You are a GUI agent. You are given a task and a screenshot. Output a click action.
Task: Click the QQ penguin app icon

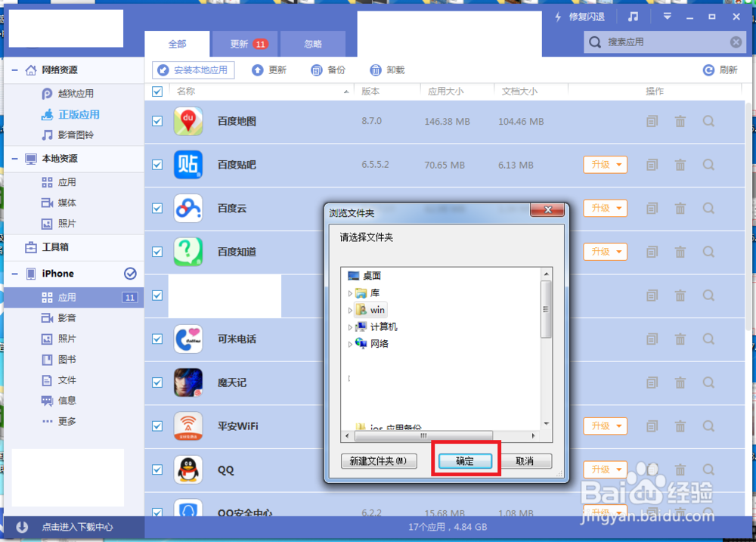click(188, 469)
